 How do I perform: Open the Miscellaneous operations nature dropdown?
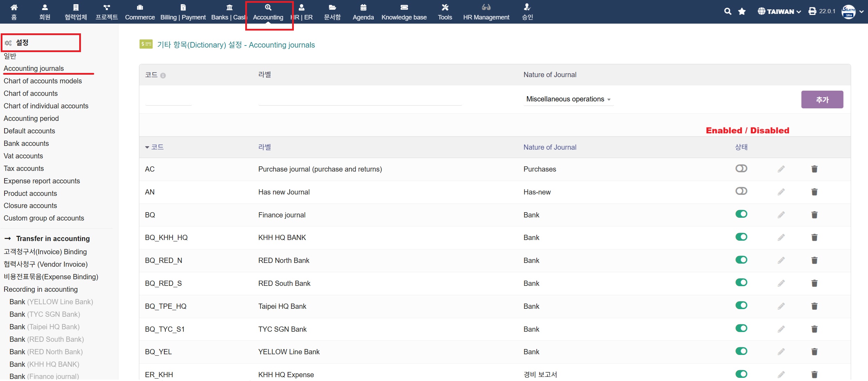568,99
